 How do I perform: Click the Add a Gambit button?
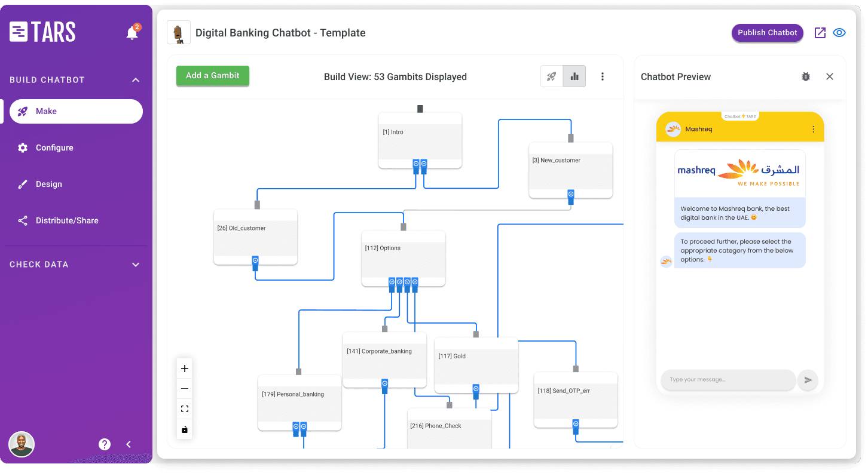213,76
